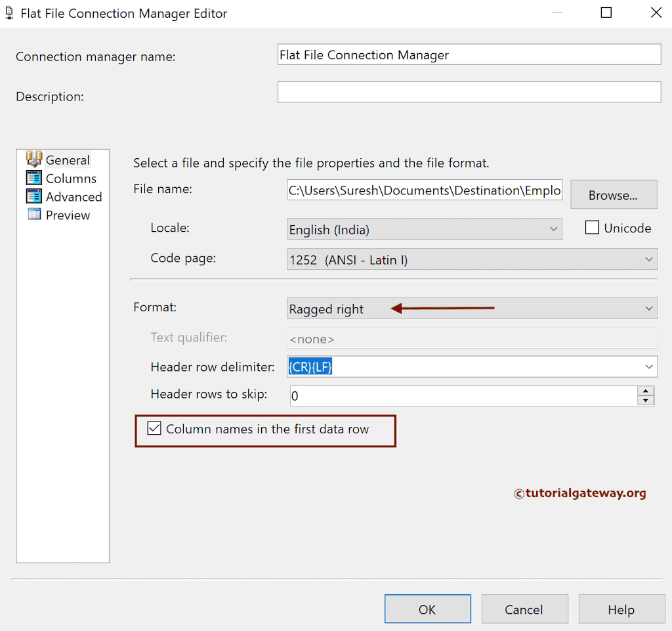Click the Connection manager name field
Screen dimensions: 672x631
tap(469, 54)
